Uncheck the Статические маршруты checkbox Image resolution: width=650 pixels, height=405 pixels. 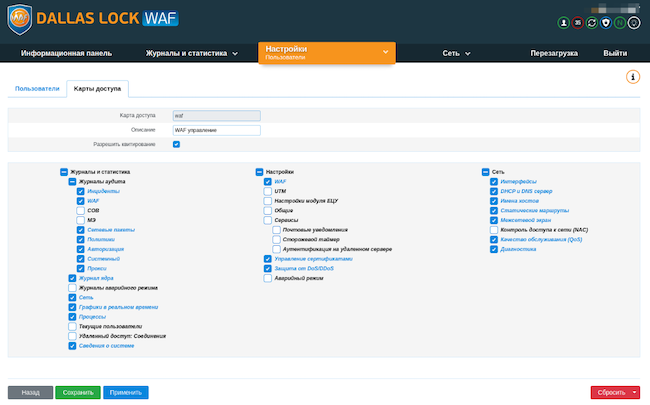494,211
